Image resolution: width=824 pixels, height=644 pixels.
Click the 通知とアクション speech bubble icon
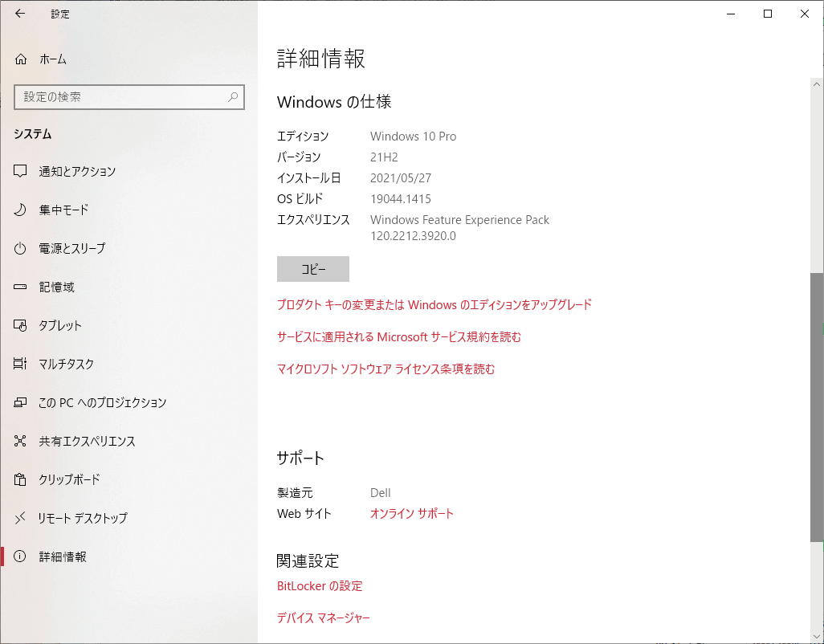(x=20, y=171)
